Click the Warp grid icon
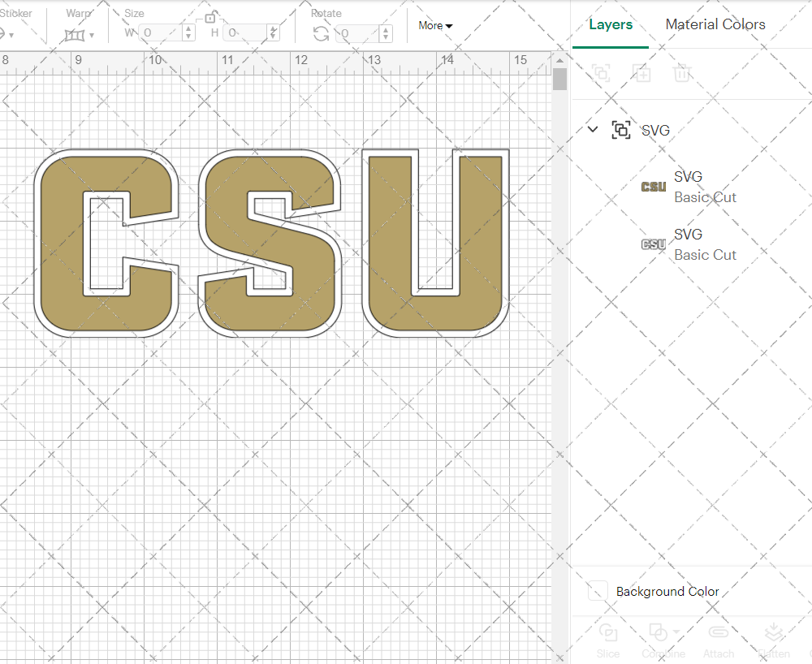 click(x=75, y=35)
